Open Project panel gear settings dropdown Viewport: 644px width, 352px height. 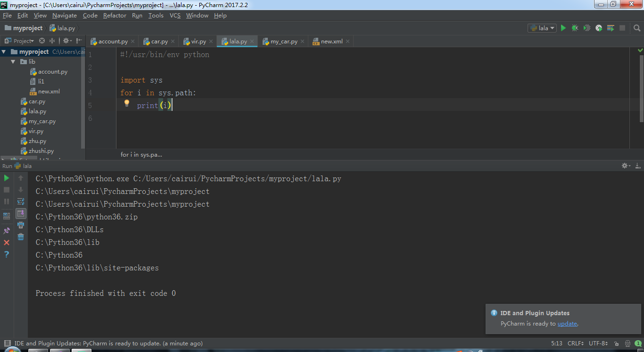point(67,41)
